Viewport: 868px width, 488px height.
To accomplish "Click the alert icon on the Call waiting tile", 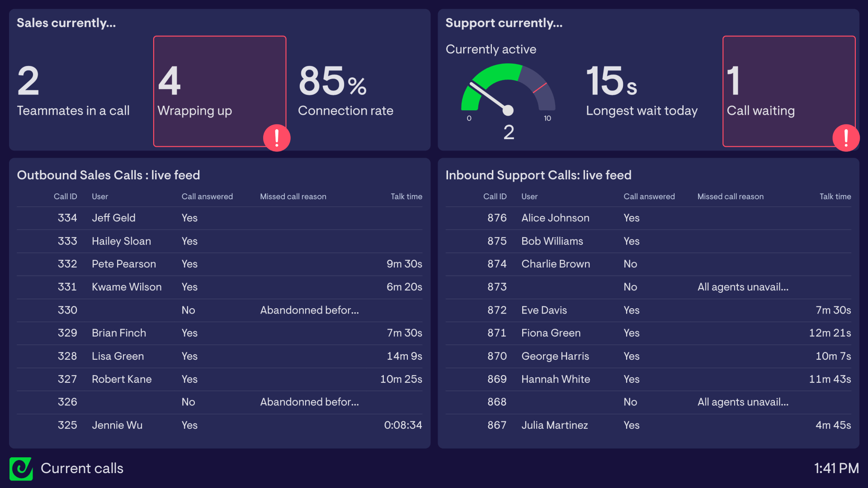I will click(x=846, y=137).
